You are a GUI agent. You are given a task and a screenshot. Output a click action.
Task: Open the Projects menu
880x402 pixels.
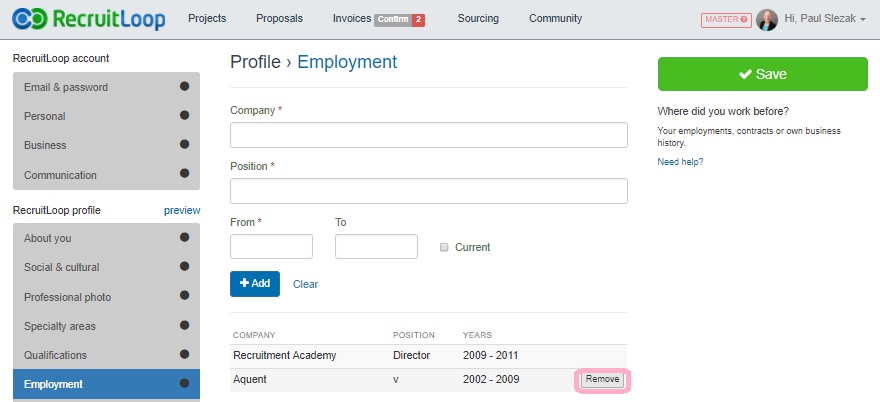207,19
